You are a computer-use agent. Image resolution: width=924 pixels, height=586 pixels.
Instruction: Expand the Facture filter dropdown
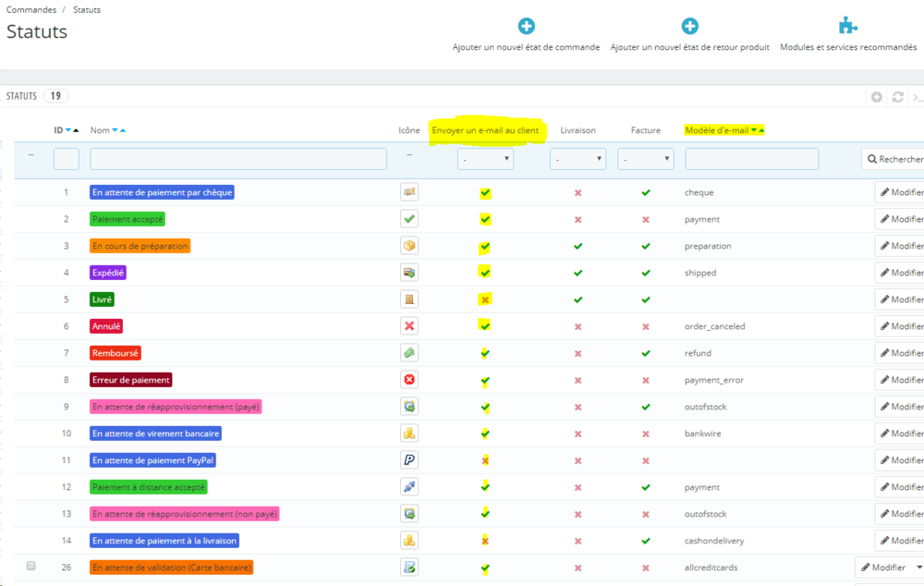click(645, 160)
